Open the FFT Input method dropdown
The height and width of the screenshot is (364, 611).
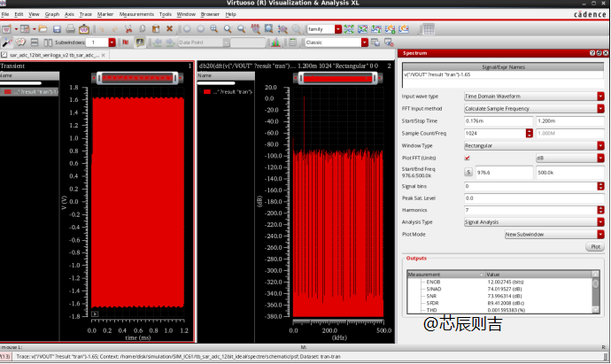[x=600, y=109]
